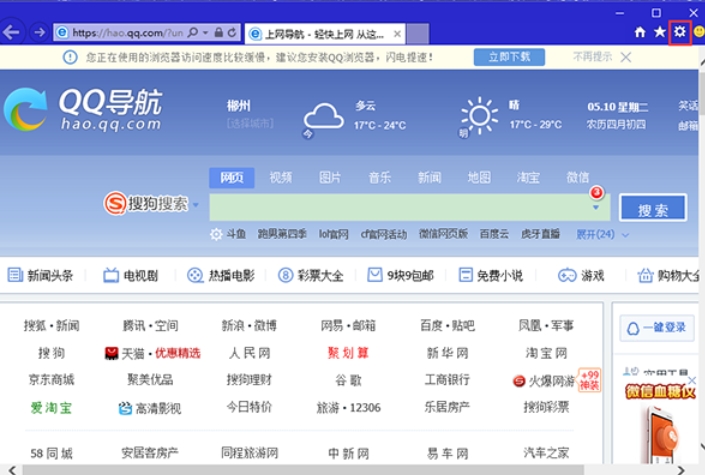This screenshot has height=475, width=705.
Task: Open the 聚划算 link
Action: 348,353
